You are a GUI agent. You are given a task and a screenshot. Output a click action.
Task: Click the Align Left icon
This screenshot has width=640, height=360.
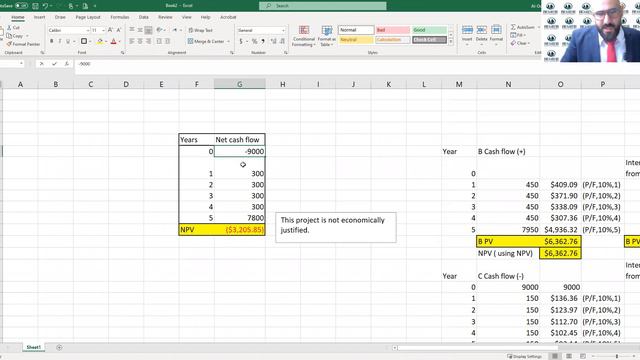tap(132, 41)
